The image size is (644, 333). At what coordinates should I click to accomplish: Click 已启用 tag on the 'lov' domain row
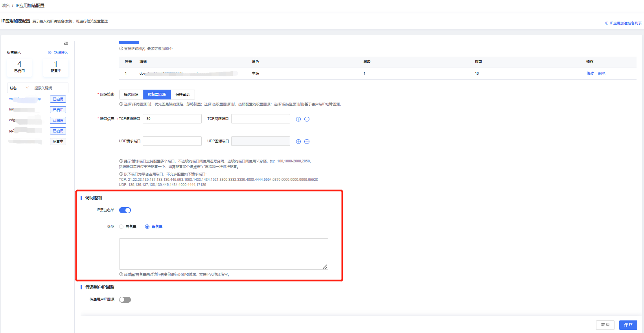58,110
